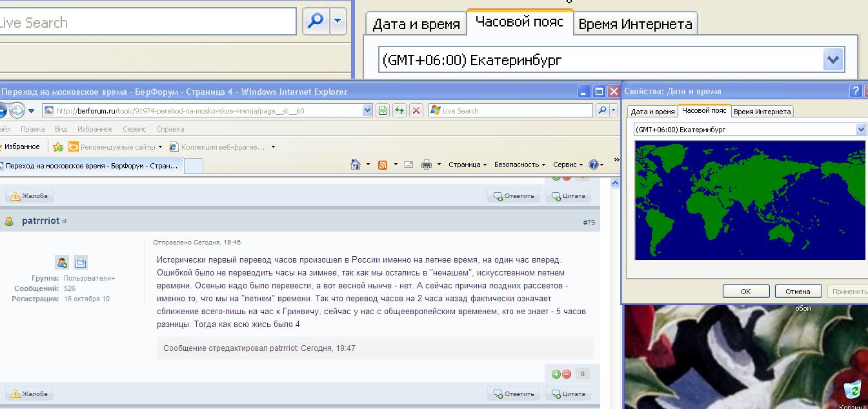Click the green plus reputation icon

click(x=556, y=374)
